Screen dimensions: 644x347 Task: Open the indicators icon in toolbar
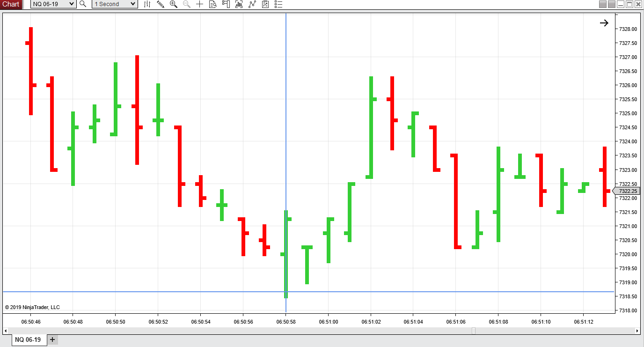239,4
